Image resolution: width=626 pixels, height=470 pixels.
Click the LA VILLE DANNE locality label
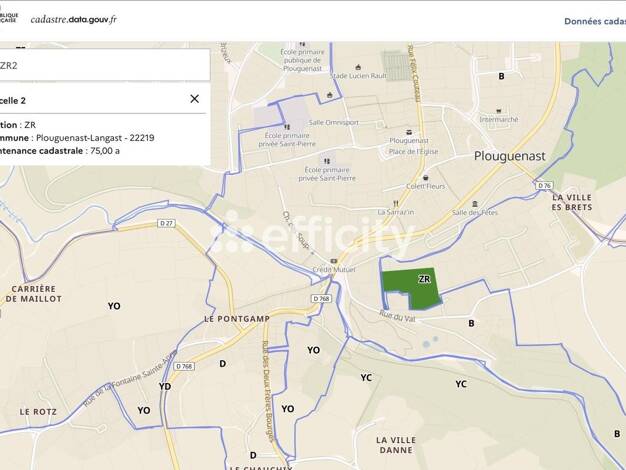tap(396, 444)
